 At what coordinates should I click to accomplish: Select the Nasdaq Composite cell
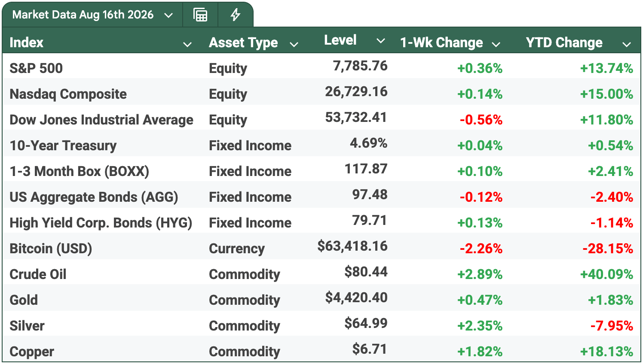click(x=68, y=94)
